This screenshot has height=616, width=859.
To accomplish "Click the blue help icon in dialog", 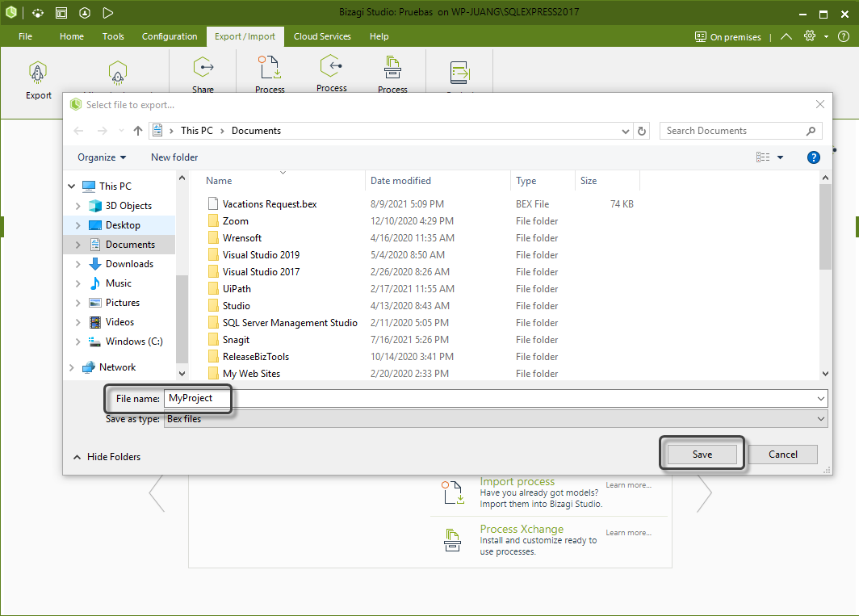I will point(814,158).
